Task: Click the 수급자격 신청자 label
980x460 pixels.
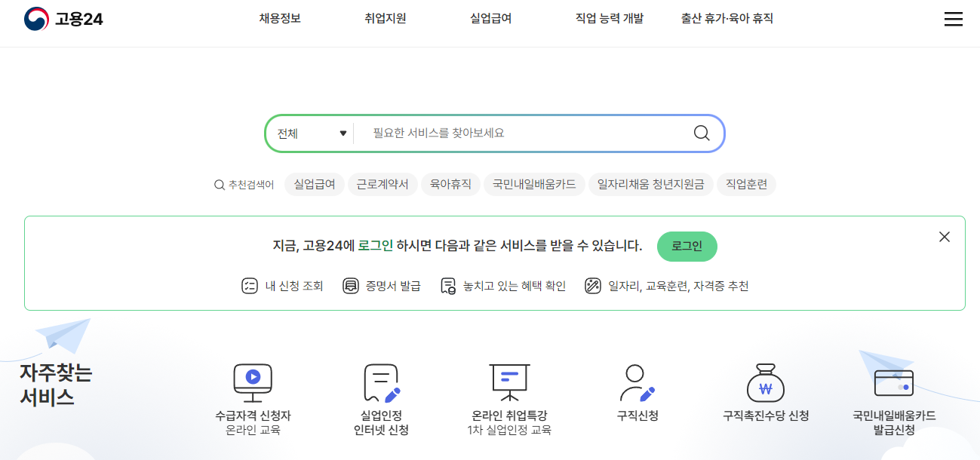Action: (x=253, y=416)
